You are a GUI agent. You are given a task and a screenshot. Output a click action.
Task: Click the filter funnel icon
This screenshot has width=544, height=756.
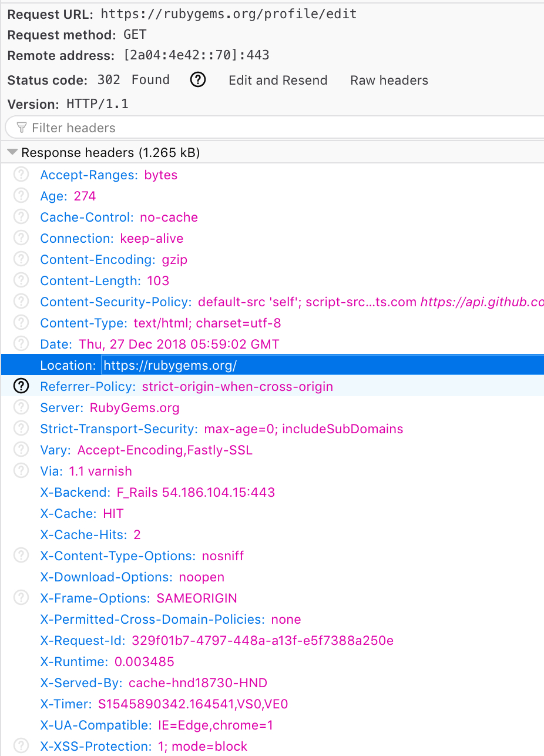coord(22,128)
